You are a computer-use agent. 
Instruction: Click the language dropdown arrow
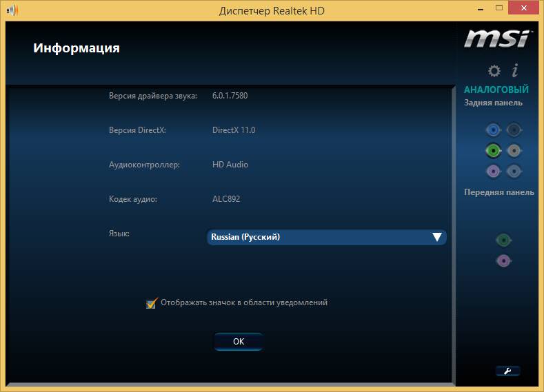tap(437, 237)
